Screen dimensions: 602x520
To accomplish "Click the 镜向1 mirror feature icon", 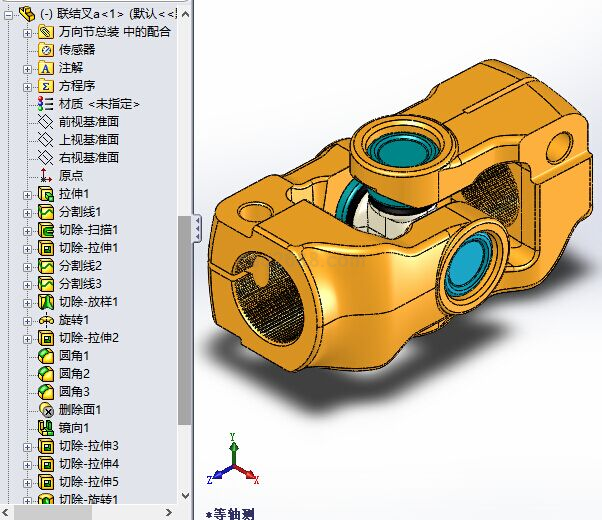I will click(x=45, y=427).
